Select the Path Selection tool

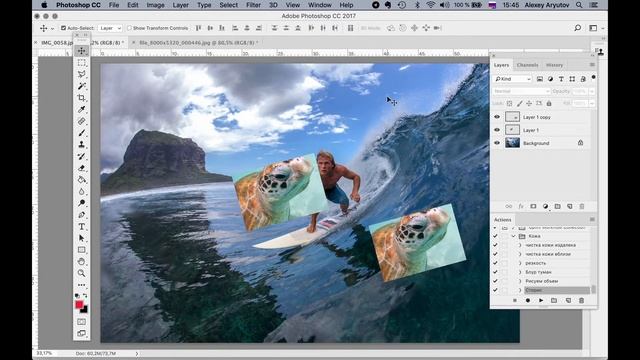coord(82,238)
